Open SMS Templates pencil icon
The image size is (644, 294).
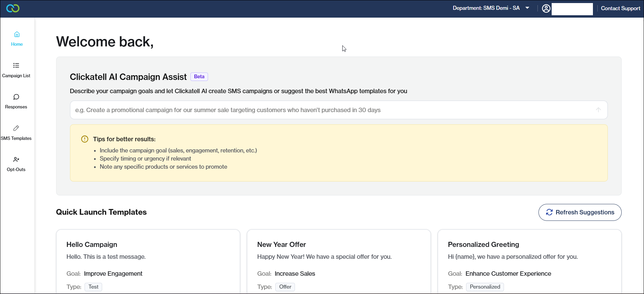click(x=16, y=128)
